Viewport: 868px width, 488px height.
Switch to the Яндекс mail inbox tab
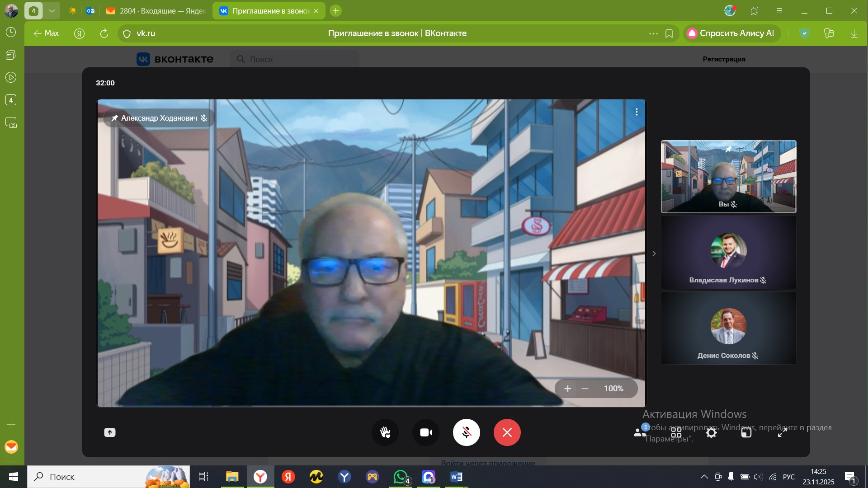click(x=156, y=11)
